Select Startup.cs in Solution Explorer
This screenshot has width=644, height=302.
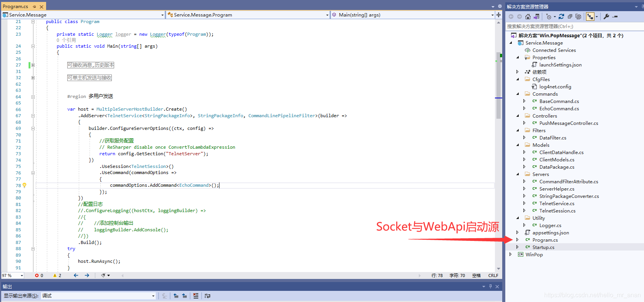[x=543, y=247]
